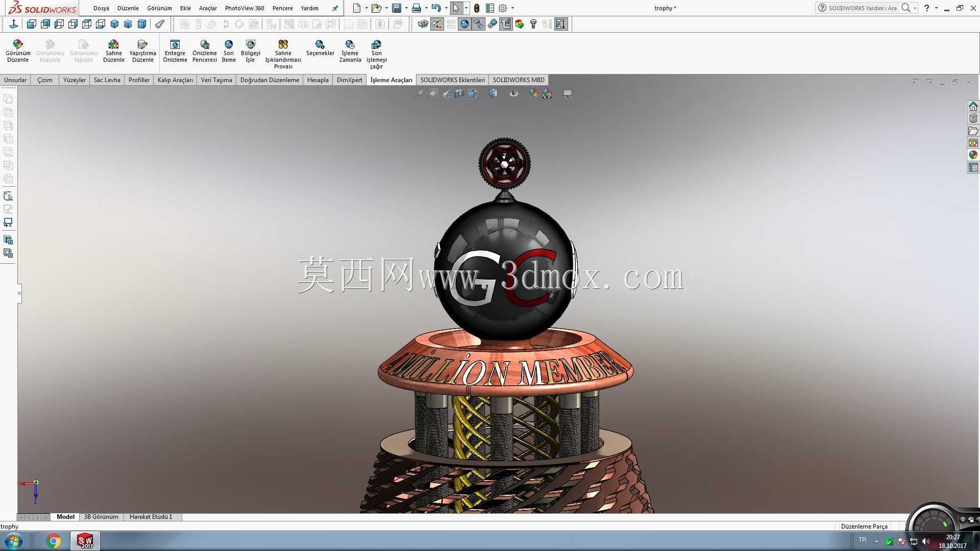Open File Explorer folder in task pane
The image size is (980, 551).
(x=973, y=131)
